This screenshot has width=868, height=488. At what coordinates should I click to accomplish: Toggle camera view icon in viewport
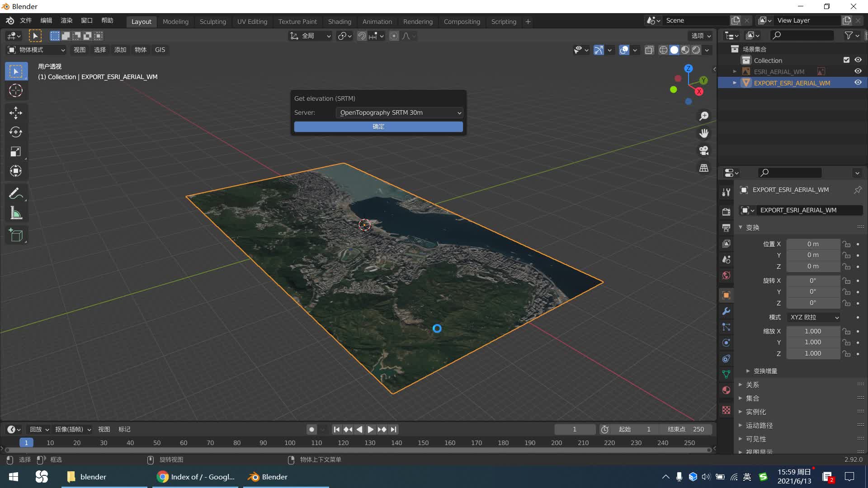[704, 150]
